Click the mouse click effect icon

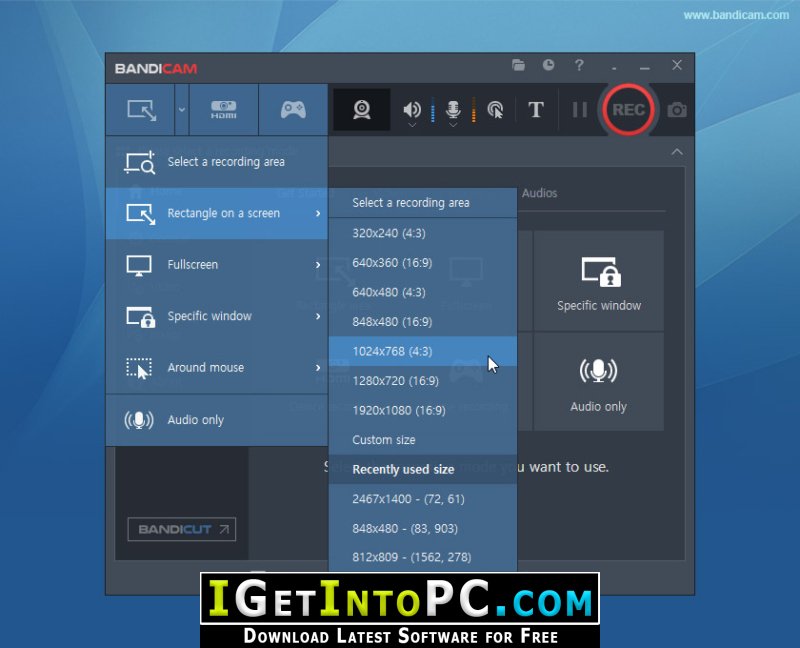(x=495, y=110)
